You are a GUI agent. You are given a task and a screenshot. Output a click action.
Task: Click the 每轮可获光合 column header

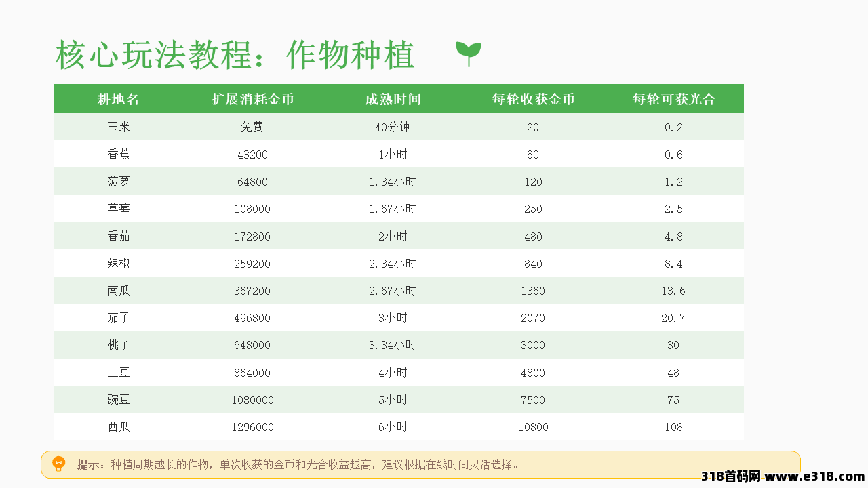pos(673,99)
